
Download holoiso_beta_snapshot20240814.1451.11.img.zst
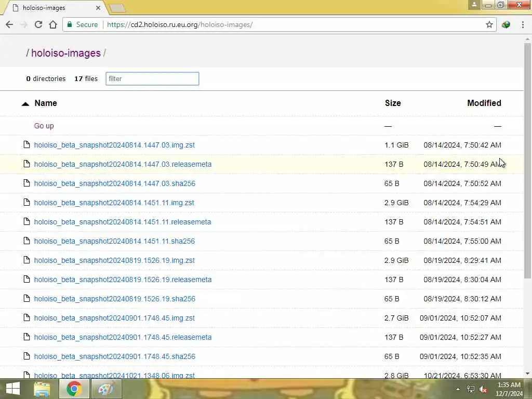[x=114, y=203]
